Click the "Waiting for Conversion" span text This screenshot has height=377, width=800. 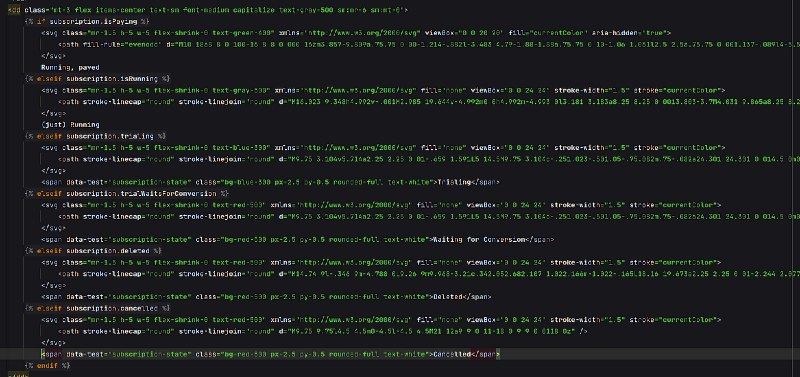(478, 239)
